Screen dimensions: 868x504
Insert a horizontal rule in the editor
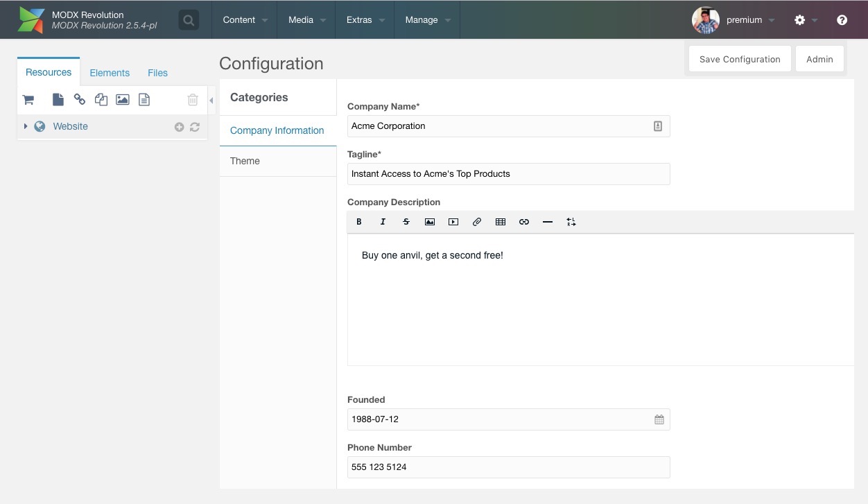548,222
